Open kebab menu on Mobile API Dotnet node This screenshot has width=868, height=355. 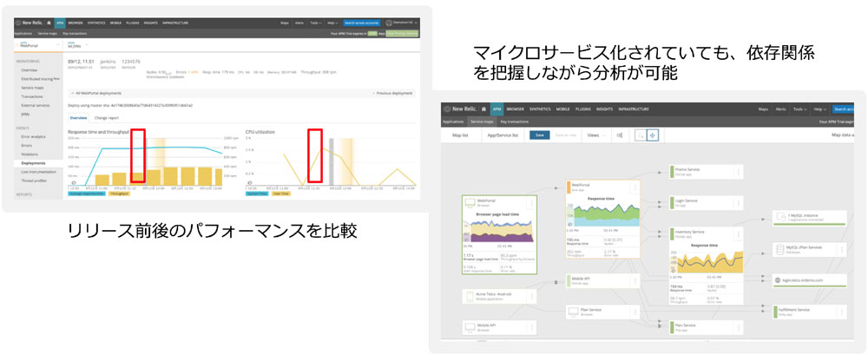634,280
